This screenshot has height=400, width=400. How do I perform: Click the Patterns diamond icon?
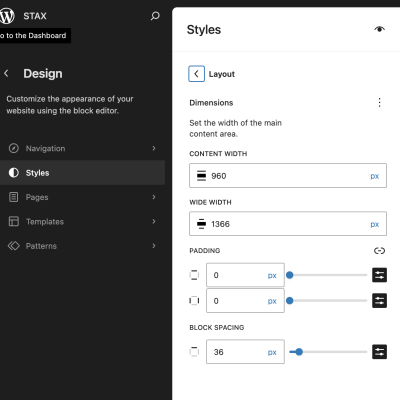(14, 246)
